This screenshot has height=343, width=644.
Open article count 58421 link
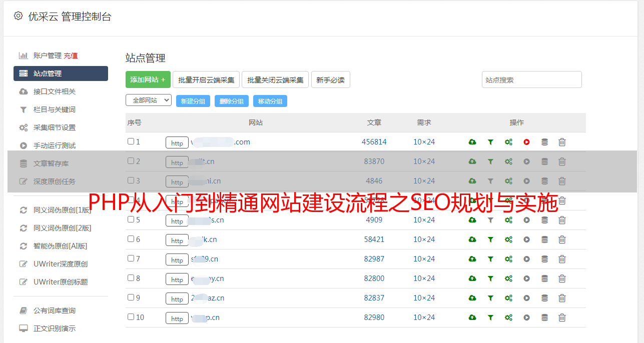(x=374, y=239)
